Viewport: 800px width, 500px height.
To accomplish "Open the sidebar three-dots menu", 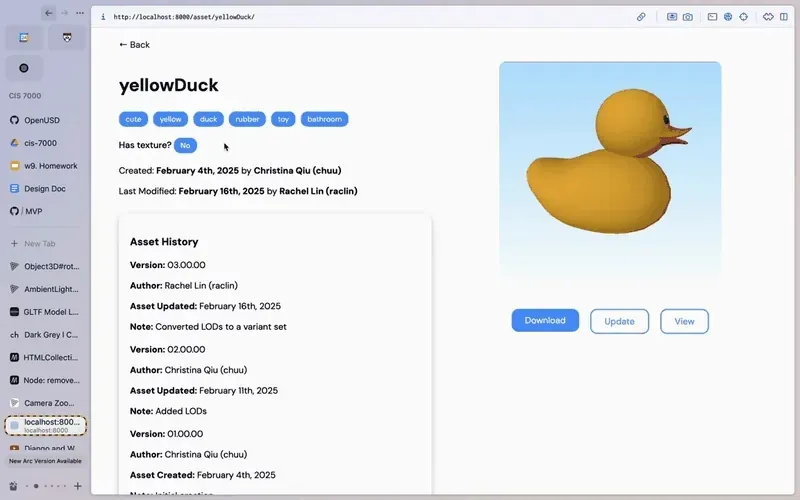I will [x=80, y=13].
